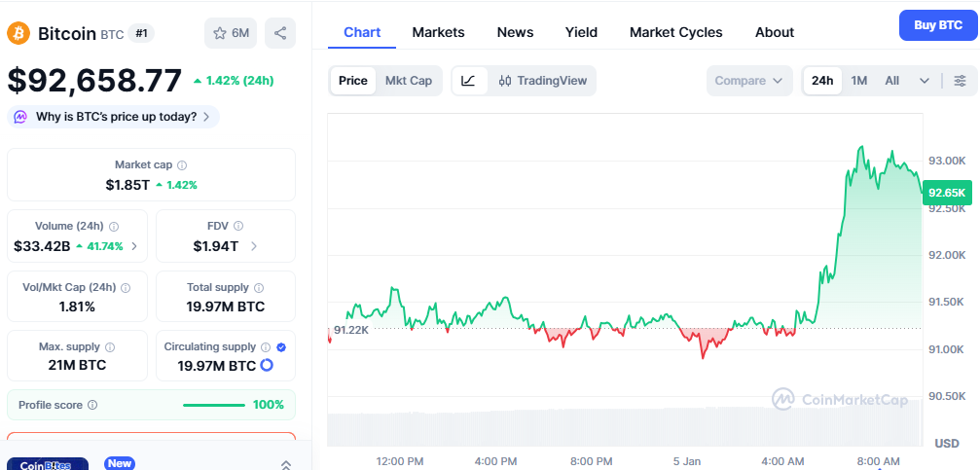
Task: Click the TradingView candlestick option
Action: pos(542,81)
